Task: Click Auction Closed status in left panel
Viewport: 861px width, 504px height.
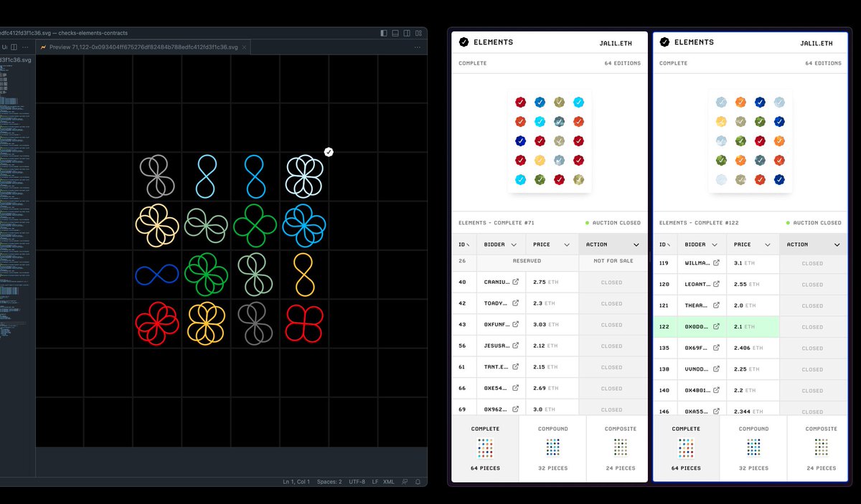Action: [x=613, y=223]
